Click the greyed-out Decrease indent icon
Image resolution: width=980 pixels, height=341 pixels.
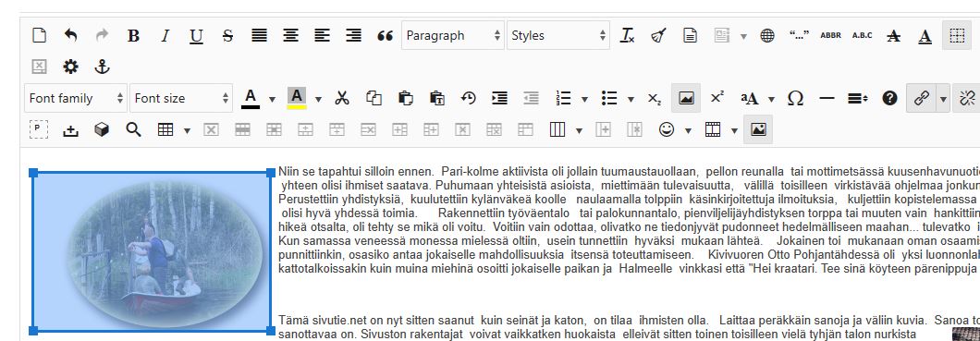[x=532, y=98]
